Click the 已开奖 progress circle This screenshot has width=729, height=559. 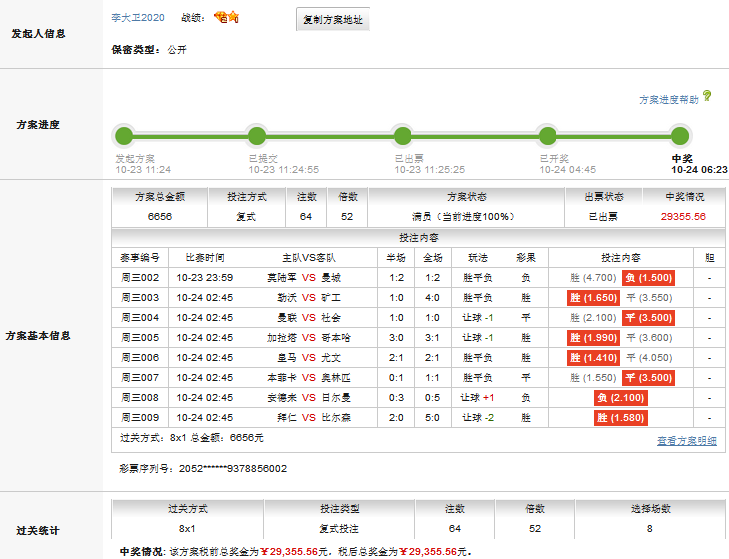point(547,136)
